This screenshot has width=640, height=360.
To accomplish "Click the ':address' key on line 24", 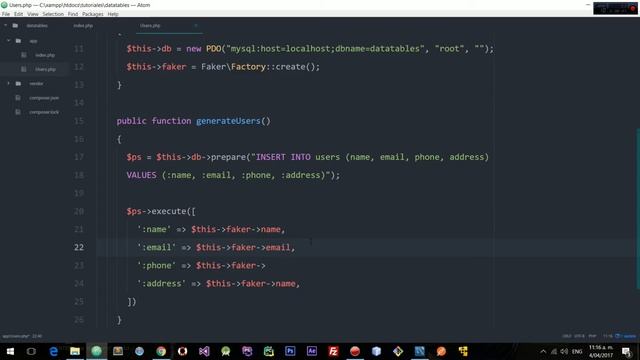I will (161, 284).
